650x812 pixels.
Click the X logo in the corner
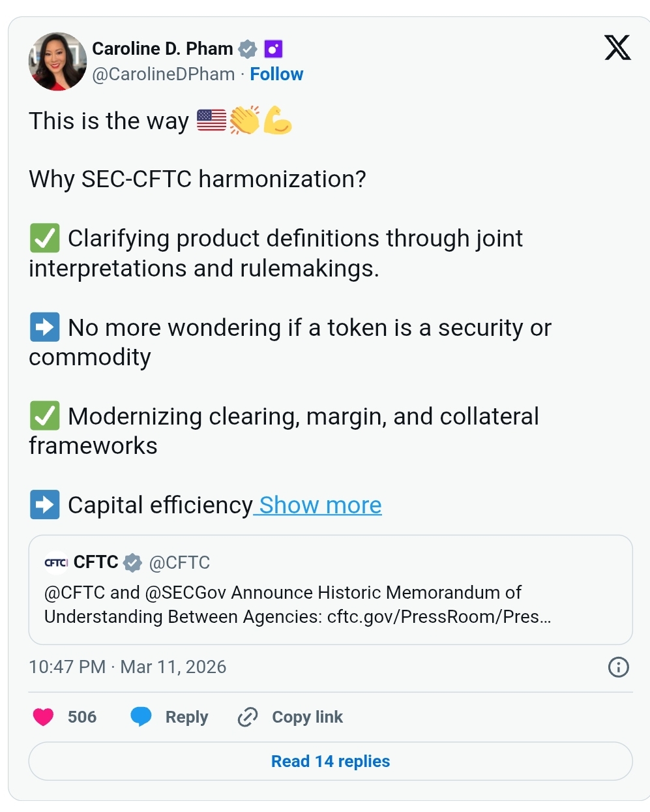pyautogui.click(x=616, y=47)
